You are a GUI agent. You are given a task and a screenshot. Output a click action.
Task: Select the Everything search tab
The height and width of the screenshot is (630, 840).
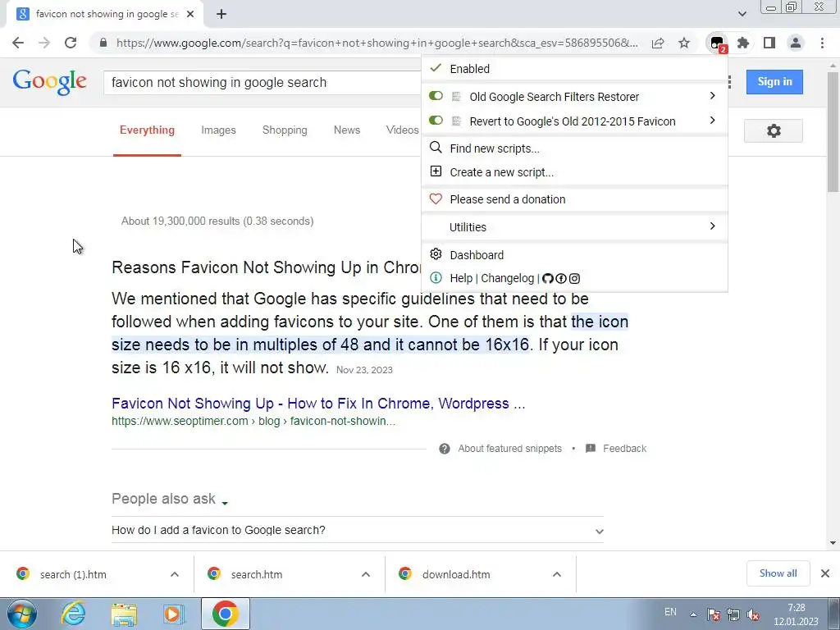(x=147, y=130)
